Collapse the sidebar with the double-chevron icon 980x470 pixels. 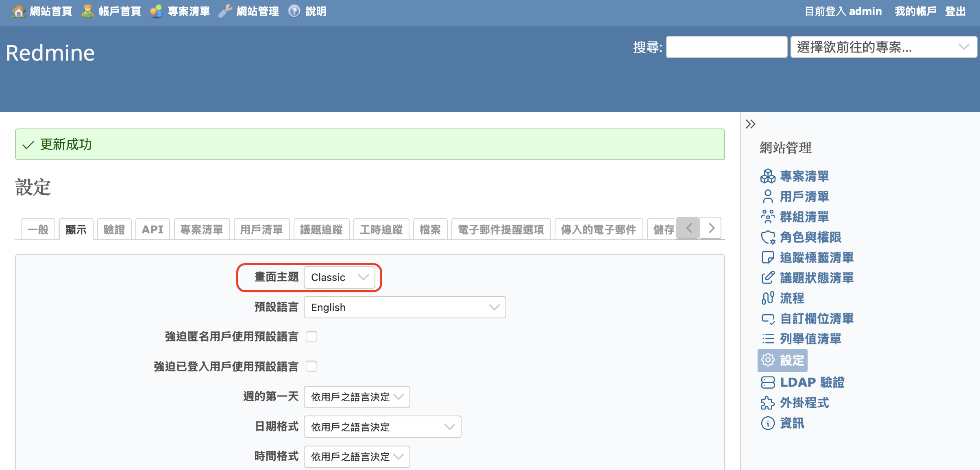(751, 124)
